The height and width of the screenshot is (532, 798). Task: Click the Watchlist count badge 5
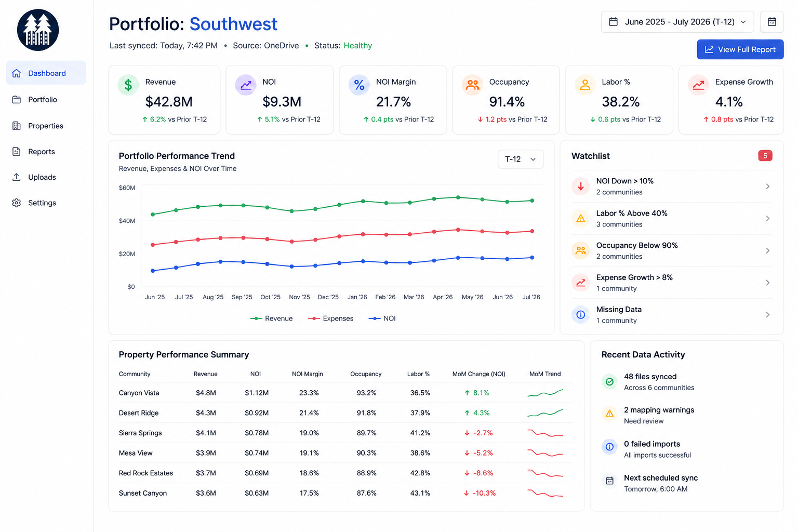(x=765, y=156)
